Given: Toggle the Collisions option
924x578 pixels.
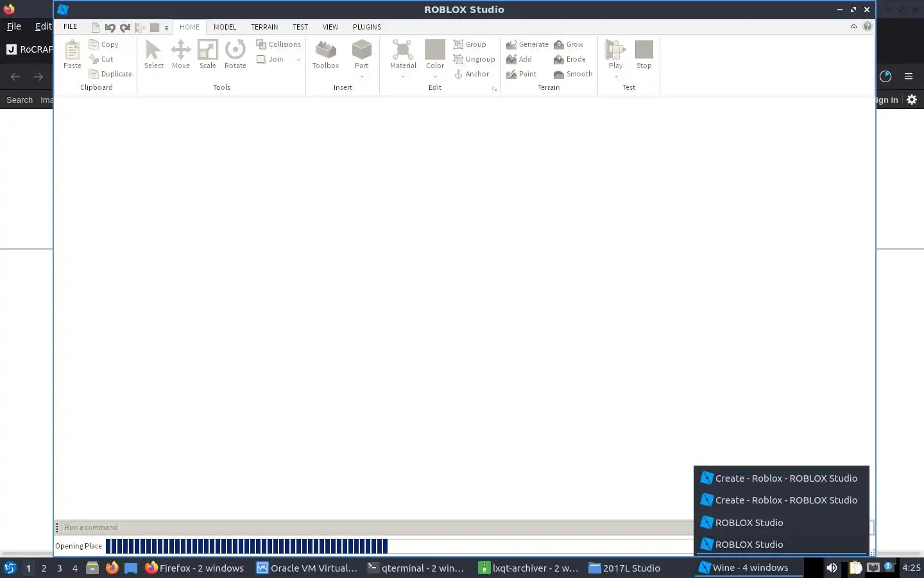Looking at the screenshot, I should click(x=278, y=44).
